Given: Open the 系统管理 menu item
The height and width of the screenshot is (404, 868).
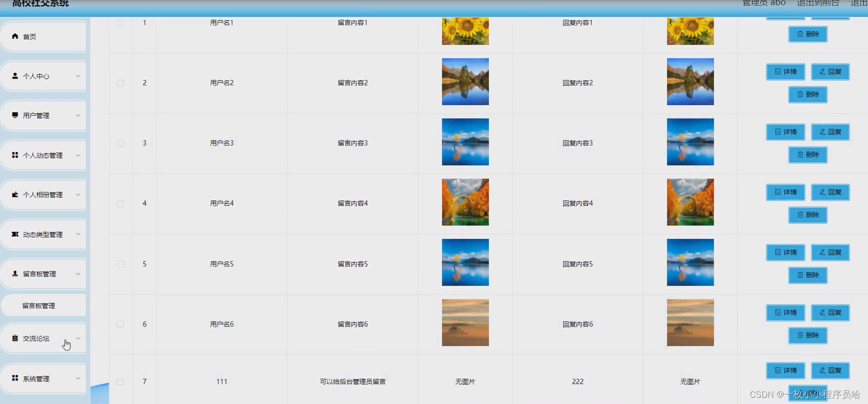Looking at the screenshot, I should coord(43,378).
